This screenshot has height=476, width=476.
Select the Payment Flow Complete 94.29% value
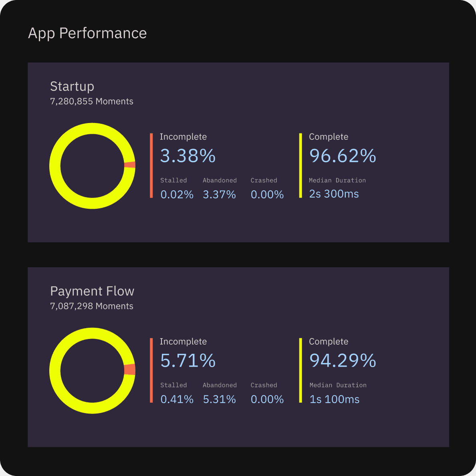coord(343,361)
